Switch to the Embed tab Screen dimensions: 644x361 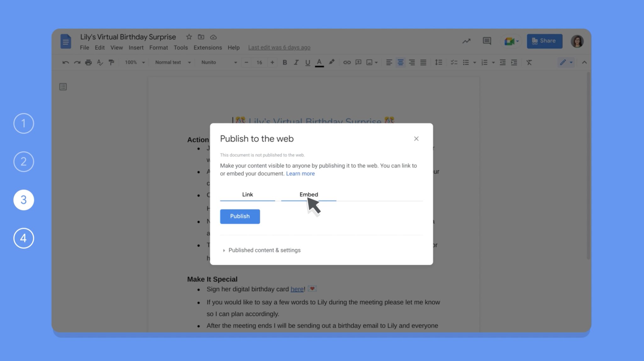pos(308,194)
